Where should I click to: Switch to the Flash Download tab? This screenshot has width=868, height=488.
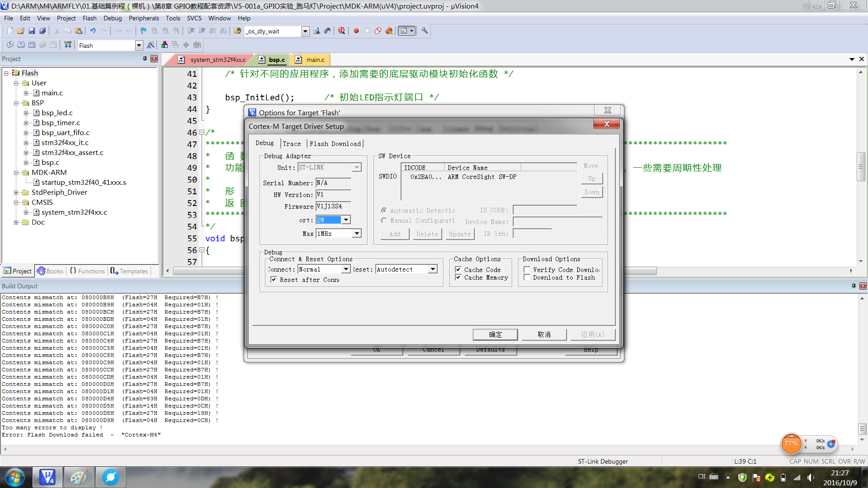click(x=335, y=144)
